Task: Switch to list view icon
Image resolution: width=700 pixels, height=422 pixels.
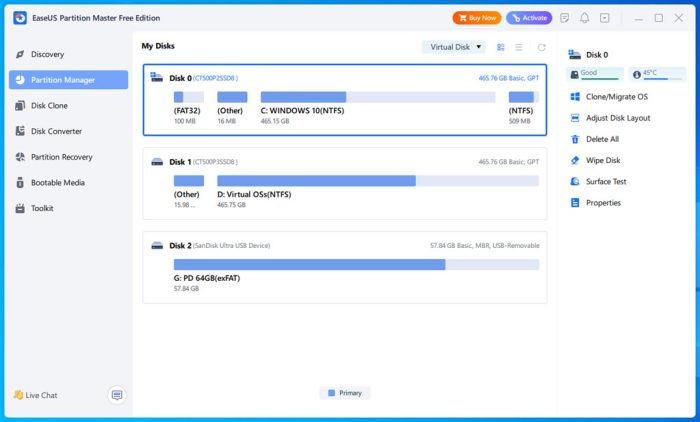Action: point(519,47)
